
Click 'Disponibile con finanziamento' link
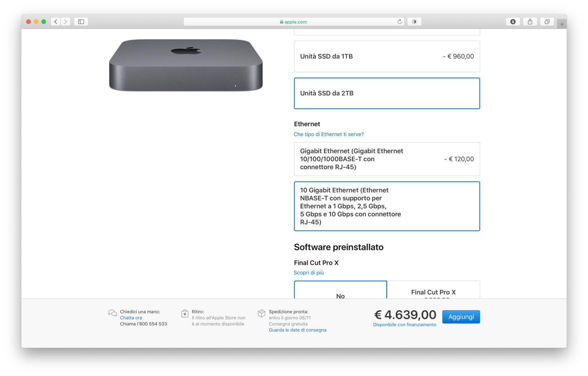click(x=405, y=324)
